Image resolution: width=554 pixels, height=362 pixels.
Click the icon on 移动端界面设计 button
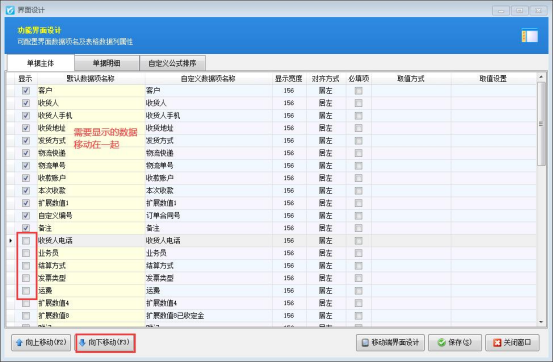(365, 343)
